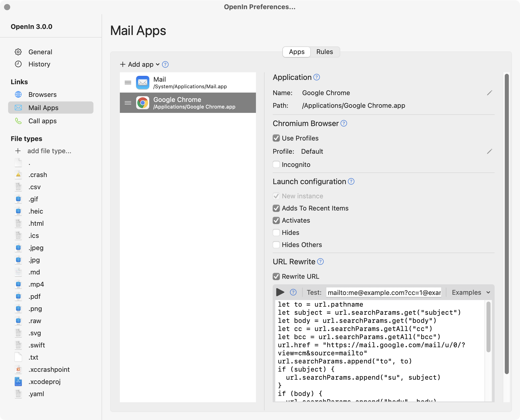
Task: Click the Mail app envelope icon
Action: [142, 82]
